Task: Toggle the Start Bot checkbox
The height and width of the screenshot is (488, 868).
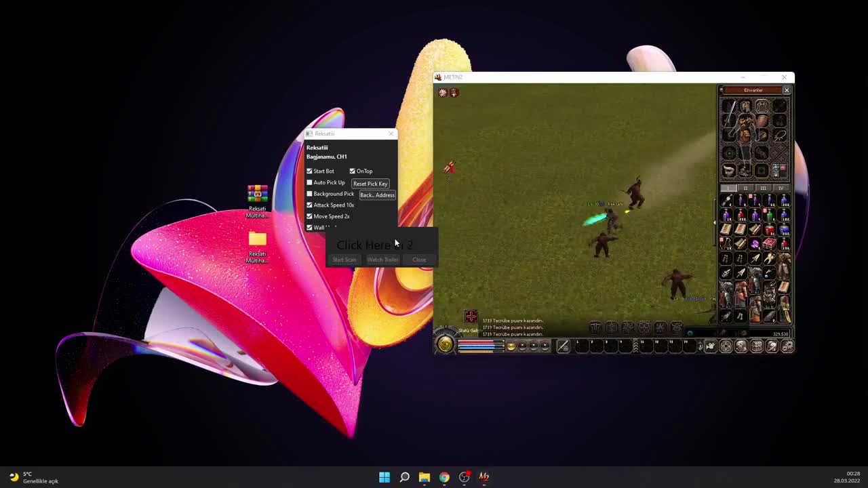Action: 309,171
